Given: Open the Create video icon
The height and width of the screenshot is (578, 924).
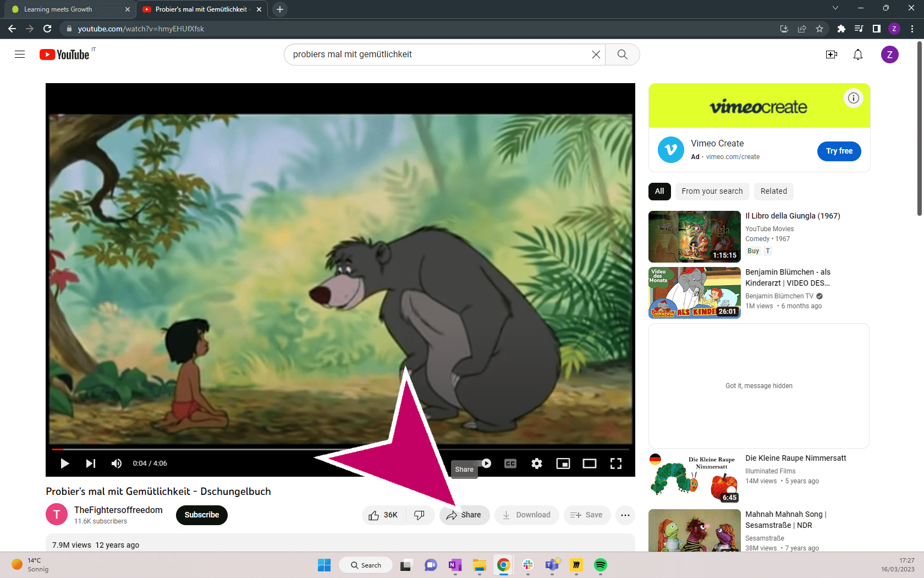Looking at the screenshot, I should (831, 54).
